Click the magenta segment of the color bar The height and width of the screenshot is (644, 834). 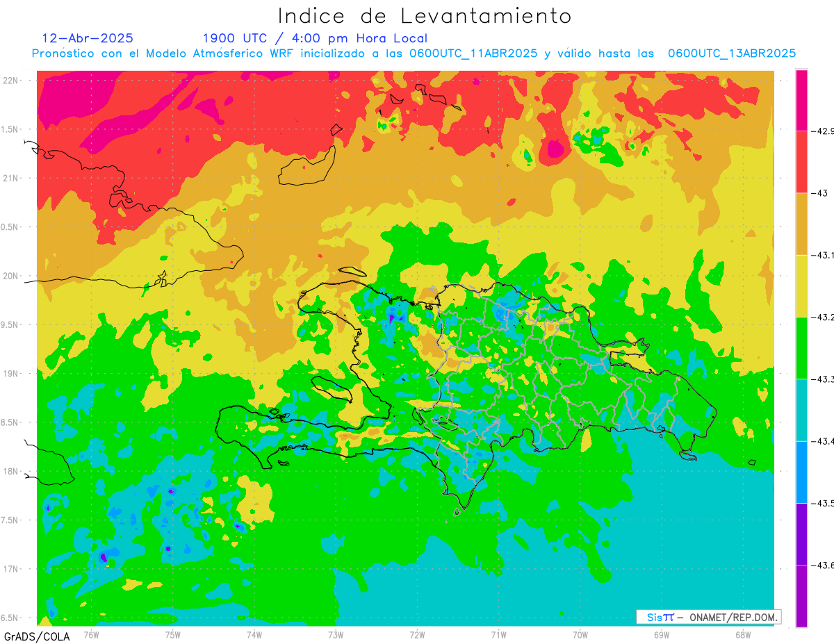point(801,99)
